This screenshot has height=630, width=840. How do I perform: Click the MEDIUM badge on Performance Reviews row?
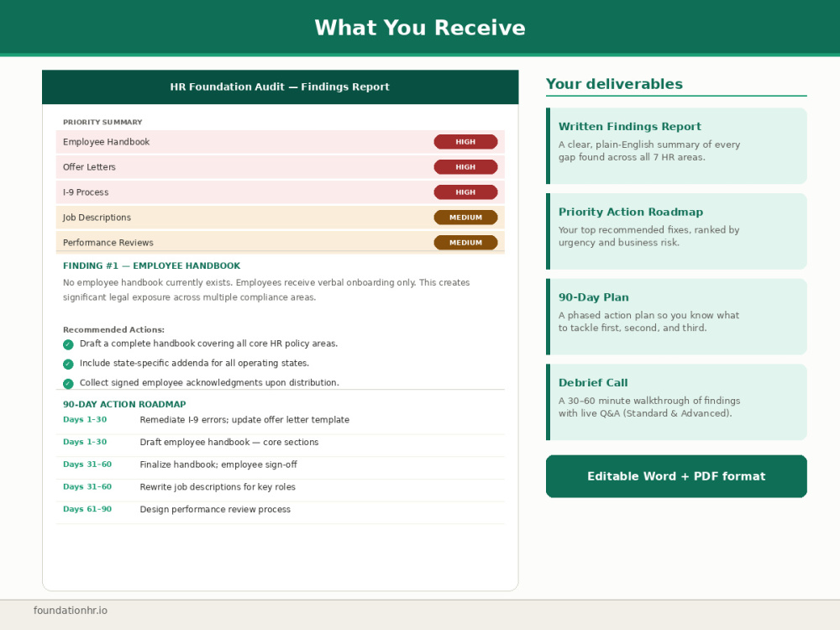pos(465,243)
